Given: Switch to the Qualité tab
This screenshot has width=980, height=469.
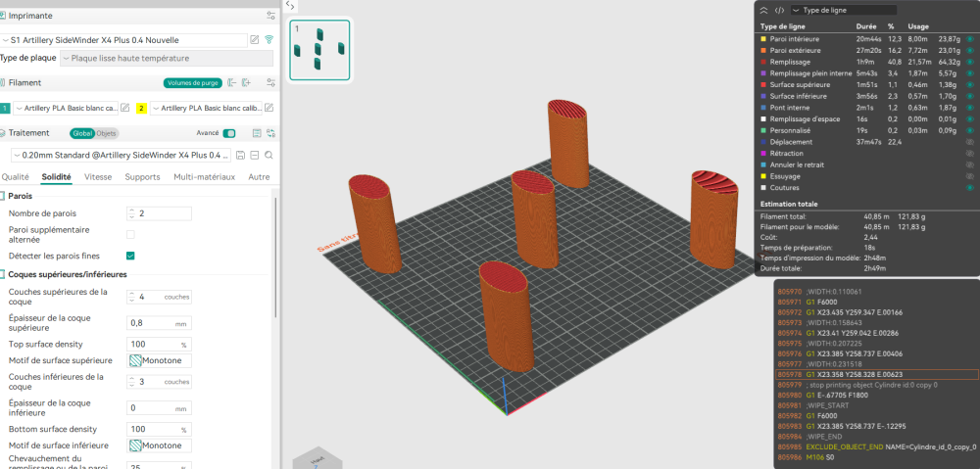Looking at the screenshot, I should (15, 177).
